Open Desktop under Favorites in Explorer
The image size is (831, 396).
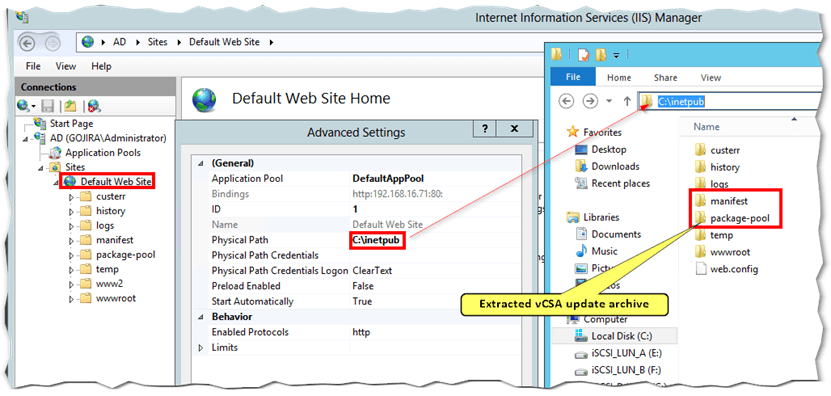pyautogui.click(x=608, y=149)
